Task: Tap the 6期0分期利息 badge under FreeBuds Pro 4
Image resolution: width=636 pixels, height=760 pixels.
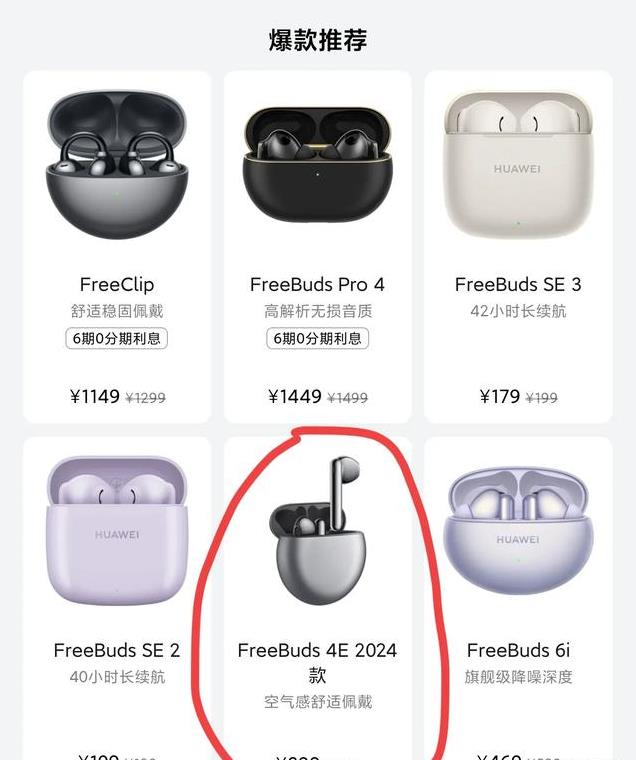Action: 318,338
